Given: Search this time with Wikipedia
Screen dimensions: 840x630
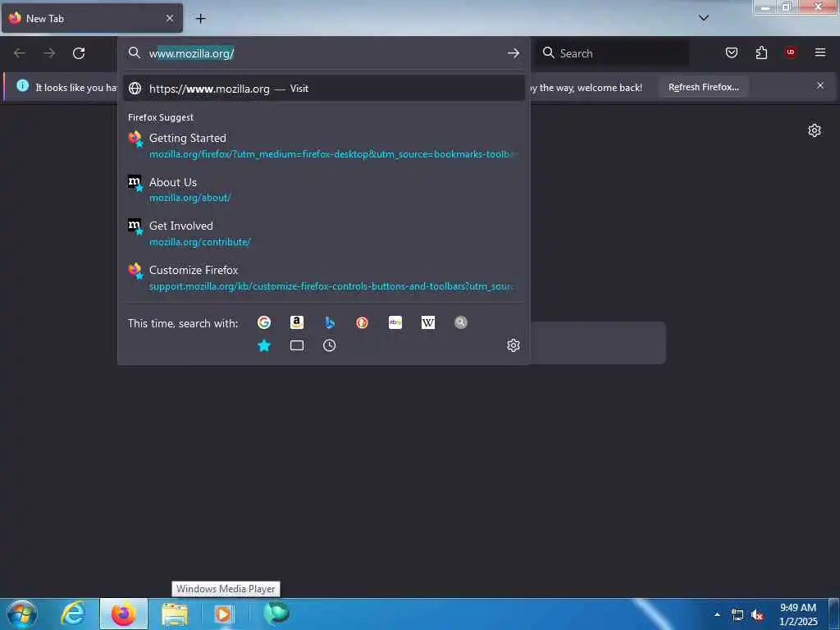Looking at the screenshot, I should [428, 322].
